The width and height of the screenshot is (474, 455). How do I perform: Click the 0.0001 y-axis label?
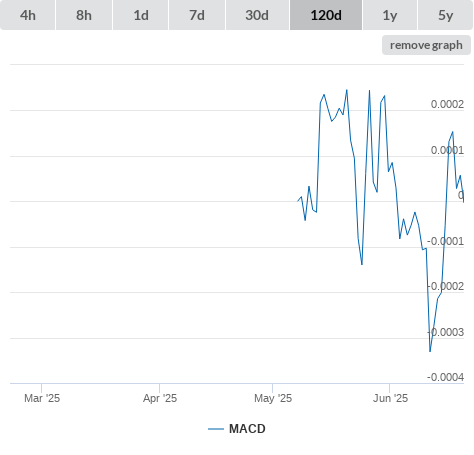447,150
